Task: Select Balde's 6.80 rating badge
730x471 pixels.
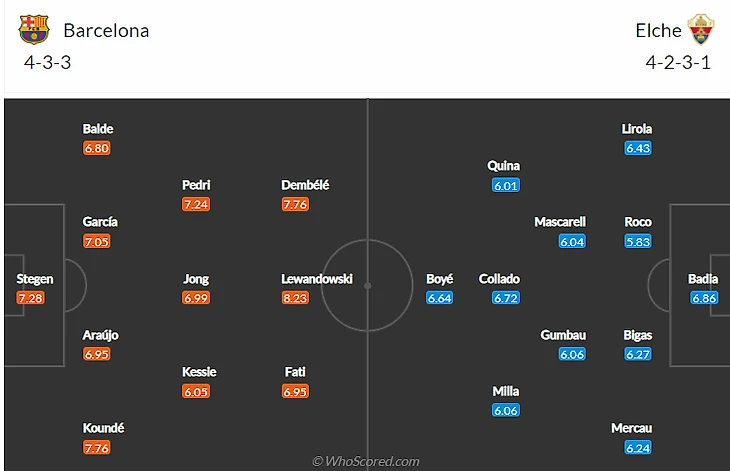Action: coord(97,148)
